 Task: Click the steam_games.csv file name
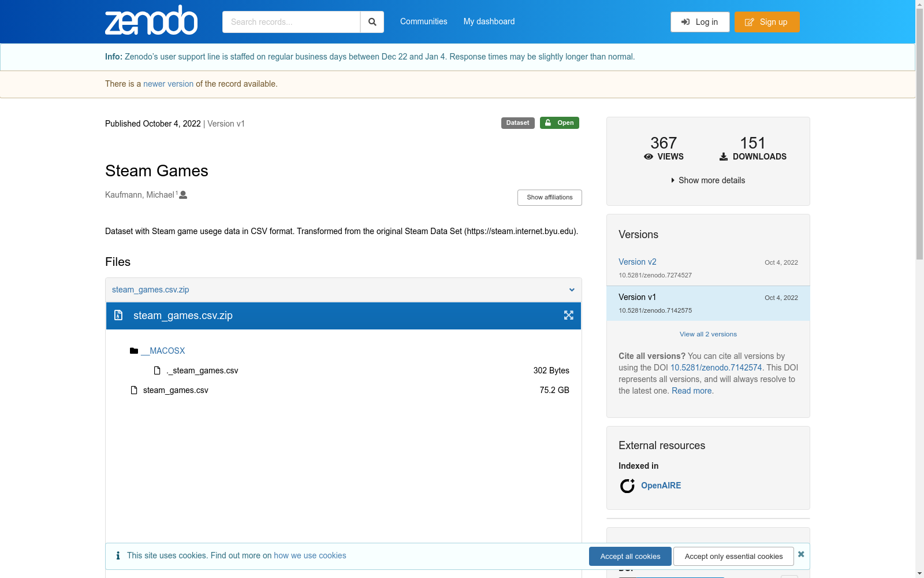(x=176, y=390)
